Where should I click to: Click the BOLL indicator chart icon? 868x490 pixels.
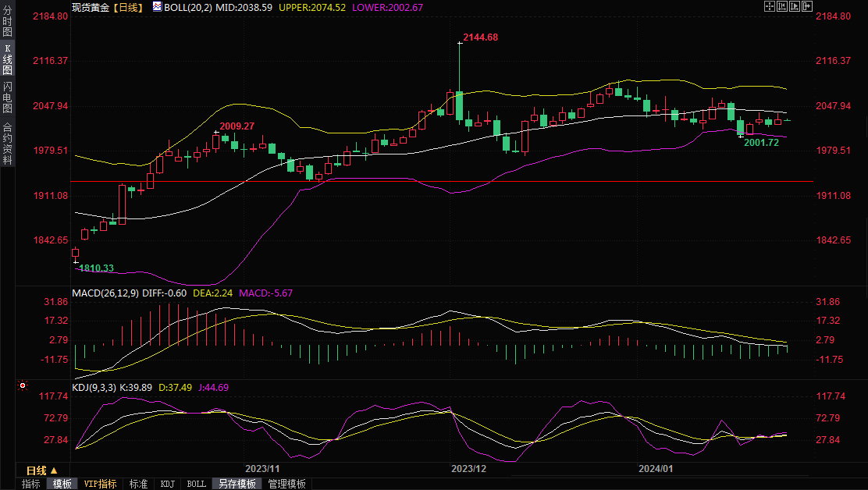pos(157,6)
